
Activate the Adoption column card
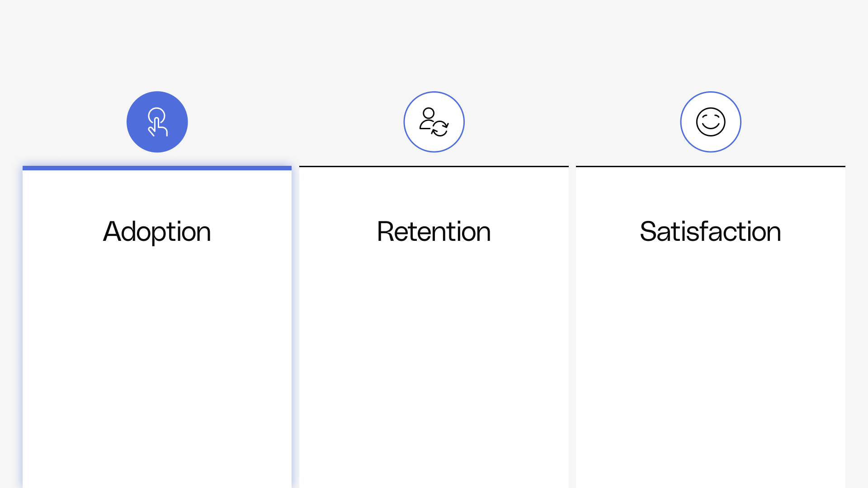tap(157, 316)
